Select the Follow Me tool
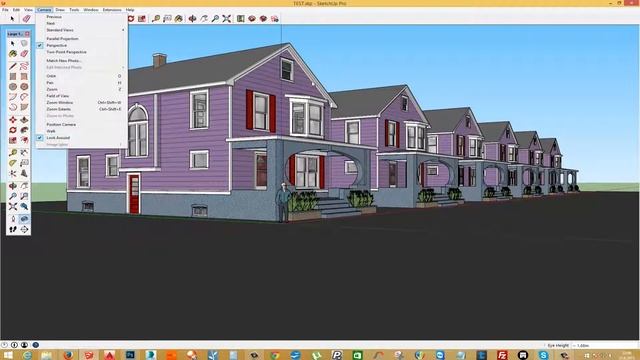 [x=24, y=130]
